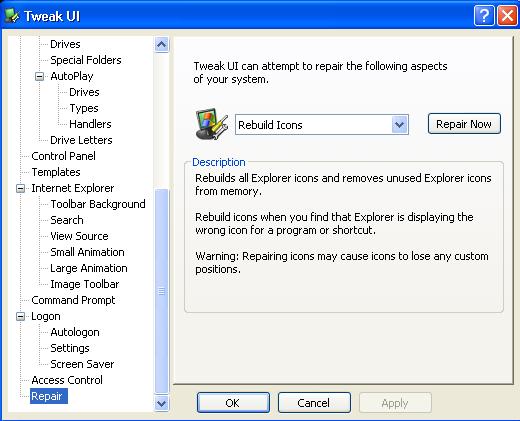The width and height of the screenshot is (520, 421).
Task: Collapse the Internet Explorer tree node
Action: [x=20, y=188]
